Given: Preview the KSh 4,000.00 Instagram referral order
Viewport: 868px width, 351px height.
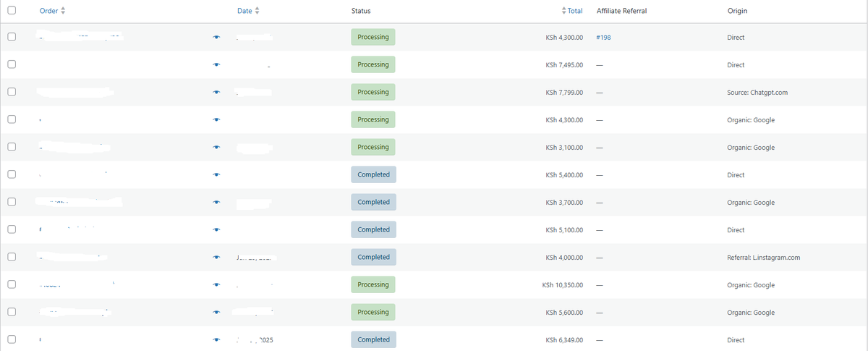Looking at the screenshot, I should coord(216,257).
